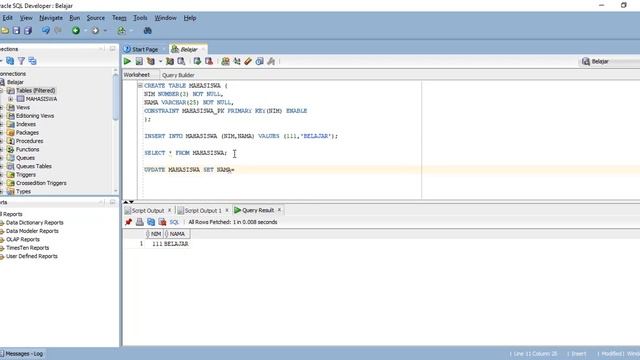Open the Run menu

coord(75,18)
